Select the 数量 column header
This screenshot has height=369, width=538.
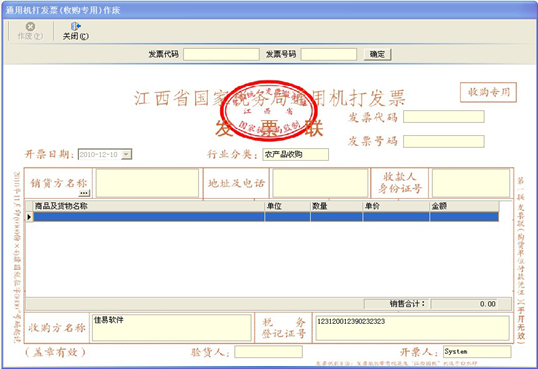click(x=337, y=206)
